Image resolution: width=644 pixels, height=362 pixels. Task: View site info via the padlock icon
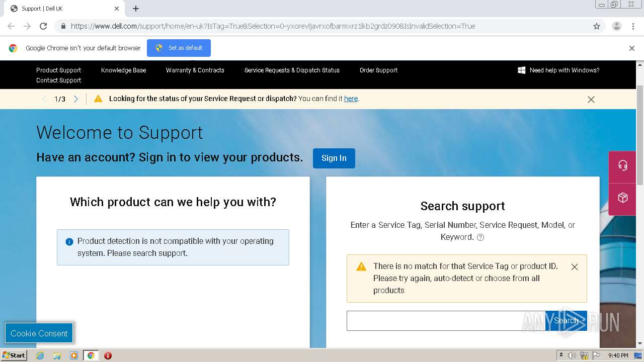(63, 26)
